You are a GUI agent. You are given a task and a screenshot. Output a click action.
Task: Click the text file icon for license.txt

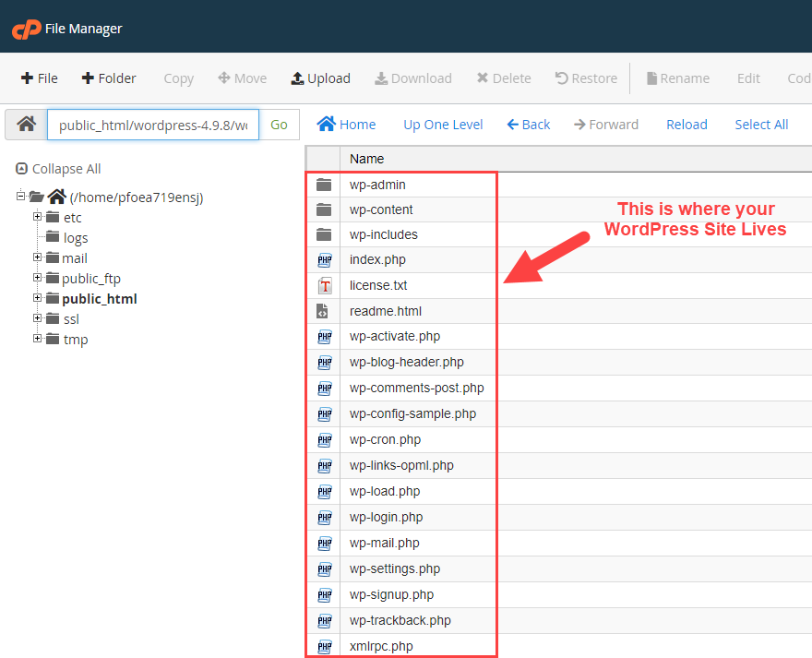tap(324, 286)
